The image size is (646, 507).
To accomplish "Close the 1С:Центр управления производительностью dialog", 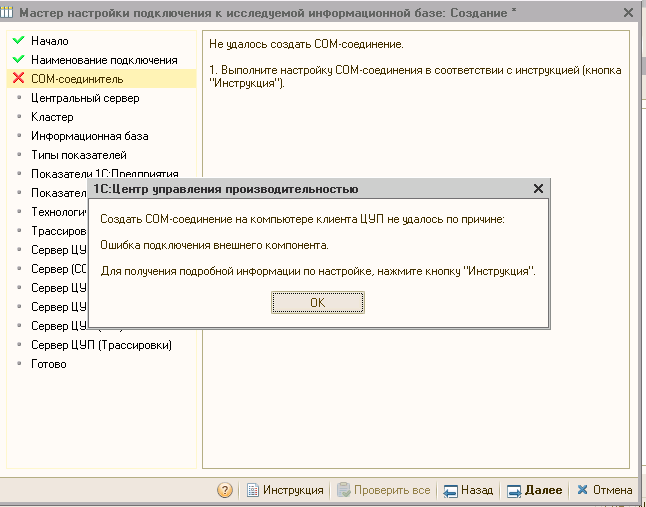I will [x=538, y=189].
